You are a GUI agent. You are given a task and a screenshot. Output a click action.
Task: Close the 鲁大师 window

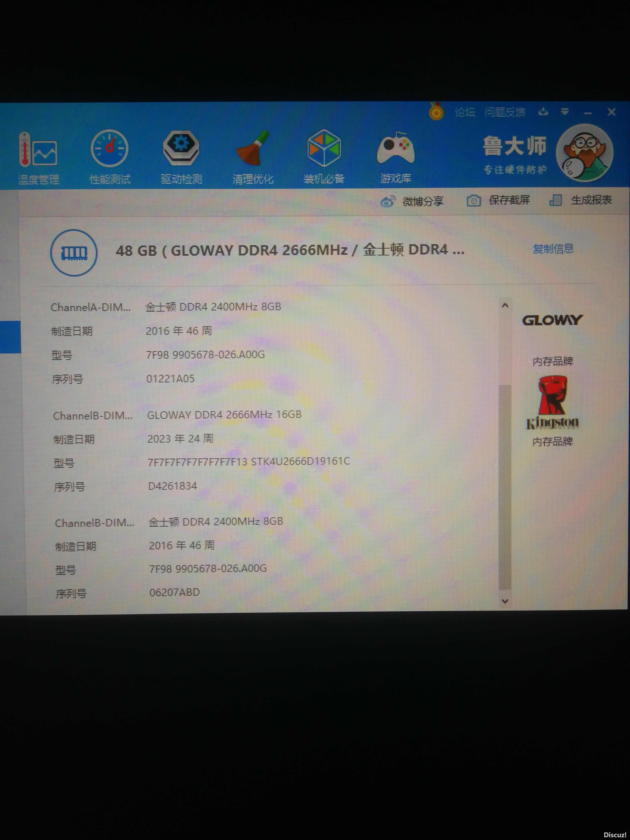(611, 112)
